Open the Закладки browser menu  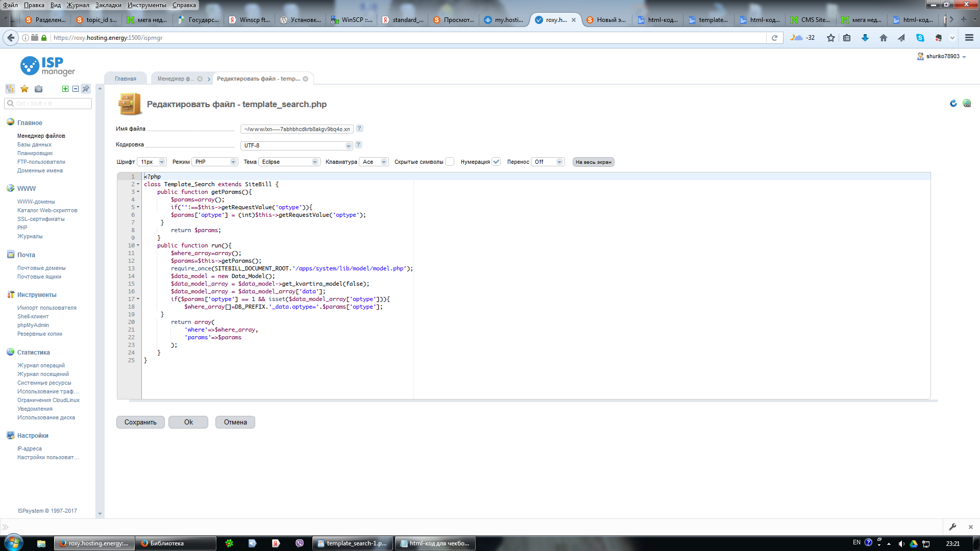pos(108,5)
